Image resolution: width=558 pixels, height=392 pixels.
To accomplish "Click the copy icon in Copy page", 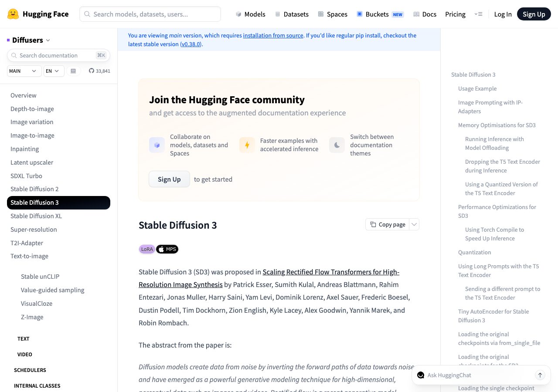I will [373, 224].
